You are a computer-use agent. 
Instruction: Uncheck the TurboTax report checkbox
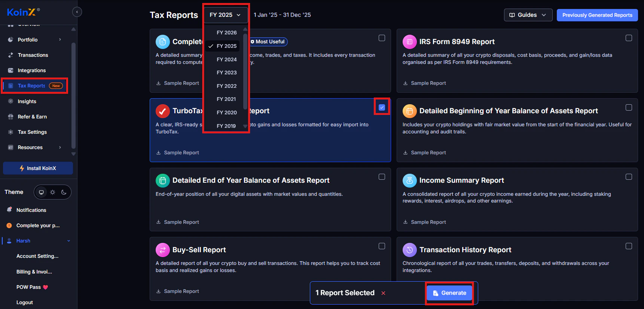click(x=382, y=107)
